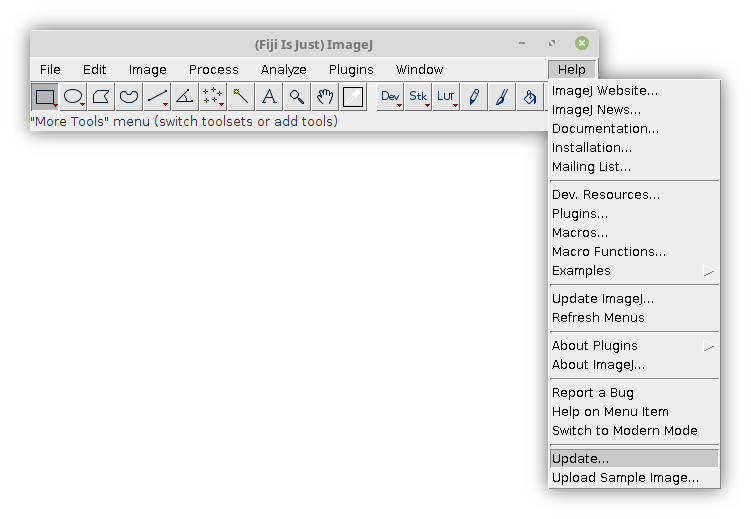Choose Upload Sample Image... entry

click(634, 478)
